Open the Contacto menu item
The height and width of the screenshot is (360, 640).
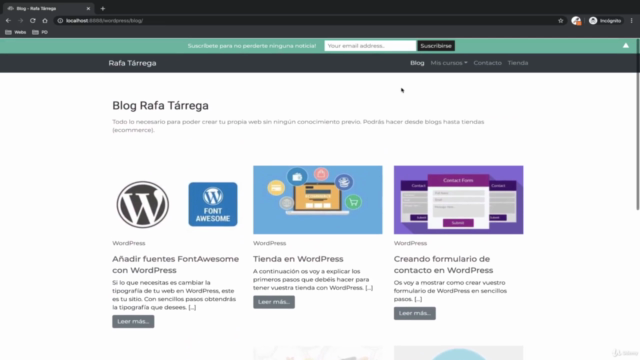pyautogui.click(x=487, y=63)
